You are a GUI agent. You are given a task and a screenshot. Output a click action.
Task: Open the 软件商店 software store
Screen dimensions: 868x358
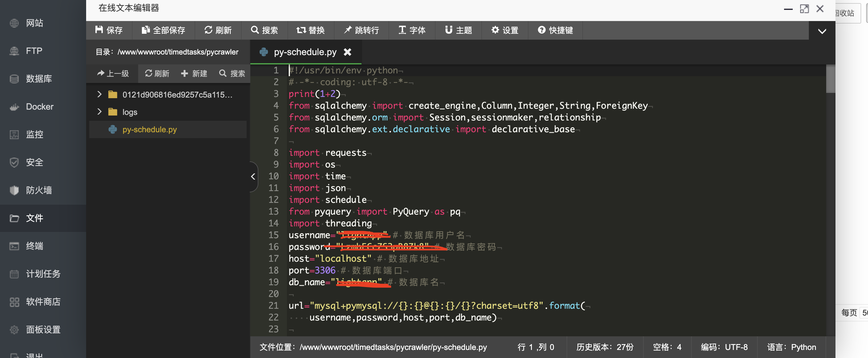pyautogui.click(x=43, y=302)
